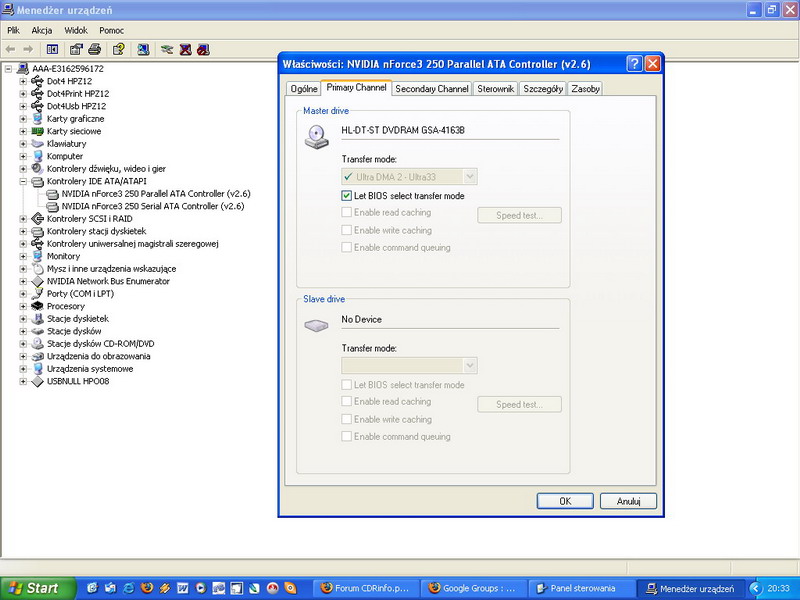Select the Mysz i inne urządzenia wskazujące icon
Screen dimensions: 800x600
click(37, 268)
